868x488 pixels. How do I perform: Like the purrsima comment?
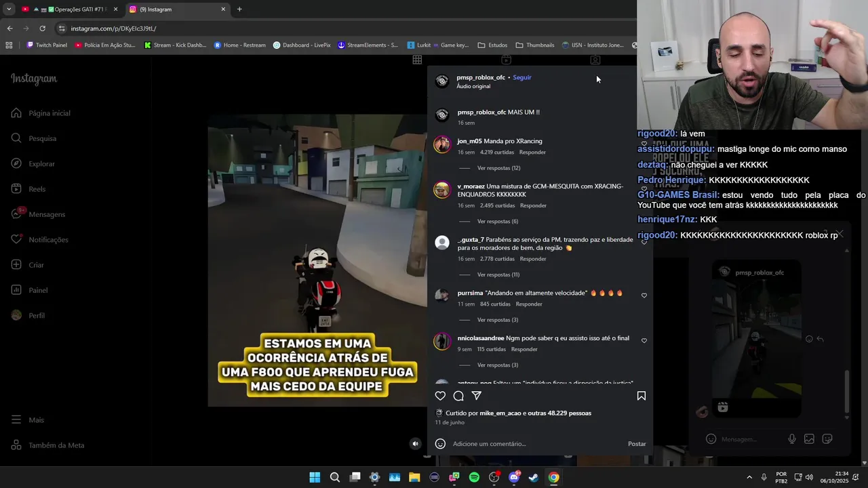(644, 296)
